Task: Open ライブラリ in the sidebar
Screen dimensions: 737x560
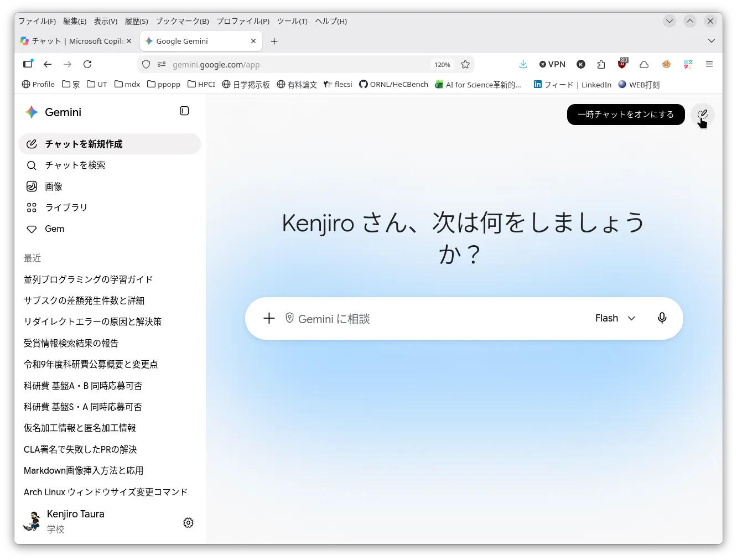Action: coord(110,208)
